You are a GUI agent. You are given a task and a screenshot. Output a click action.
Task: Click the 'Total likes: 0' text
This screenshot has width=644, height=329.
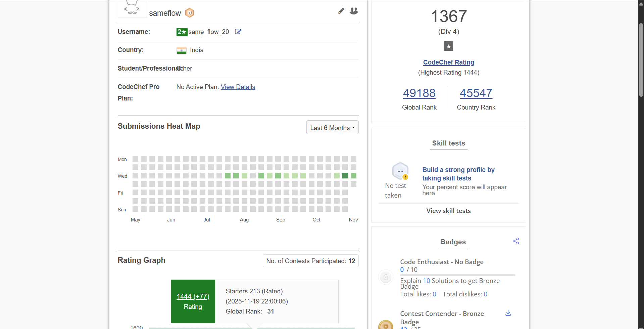418,294
